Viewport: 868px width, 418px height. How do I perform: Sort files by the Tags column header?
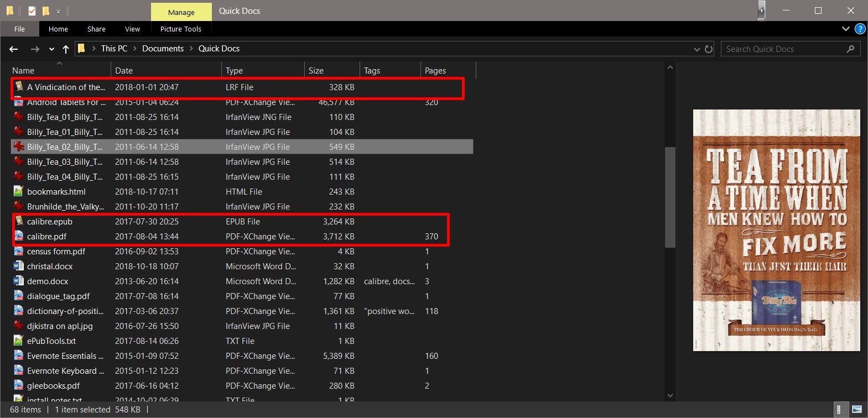(390, 70)
